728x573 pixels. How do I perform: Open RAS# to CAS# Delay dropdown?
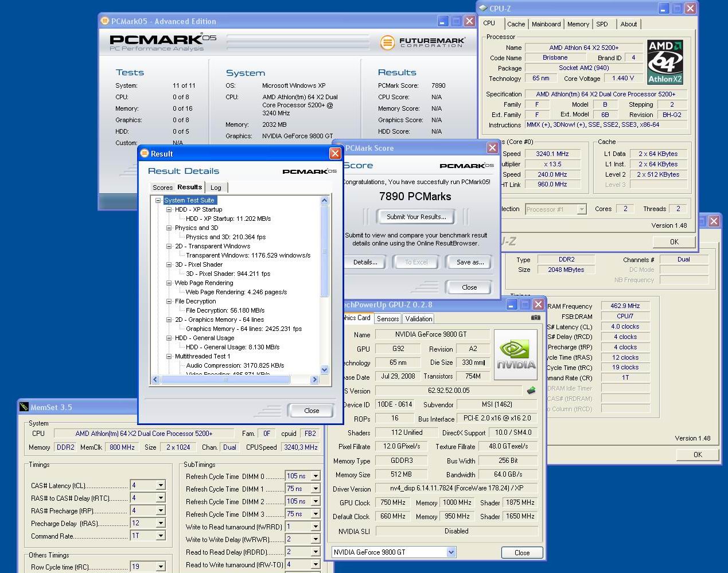[x=161, y=498]
